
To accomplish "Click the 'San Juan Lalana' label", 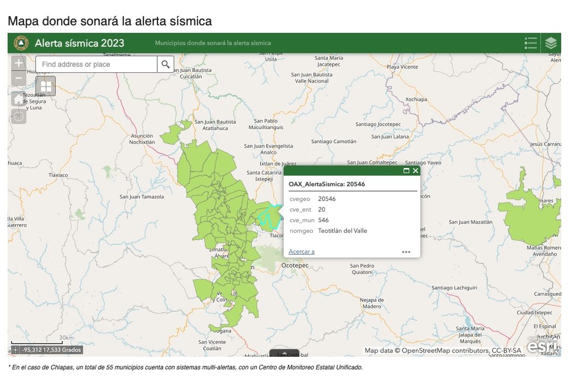I will 390,137.
